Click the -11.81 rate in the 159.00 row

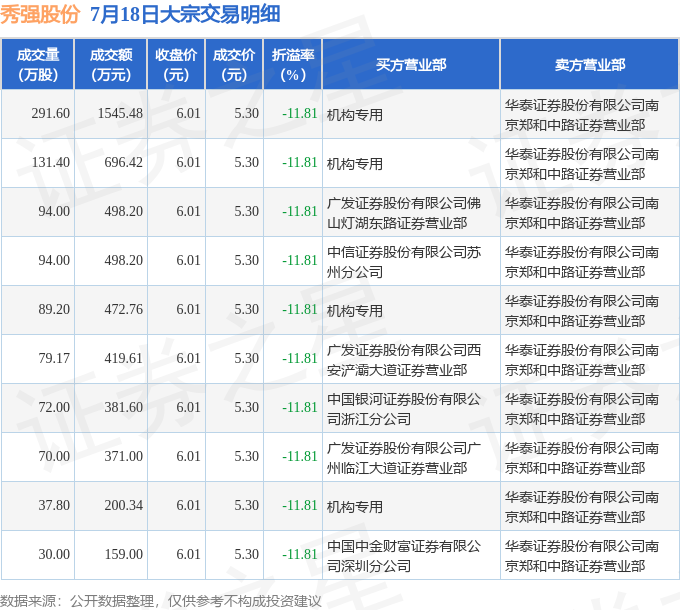point(300,555)
